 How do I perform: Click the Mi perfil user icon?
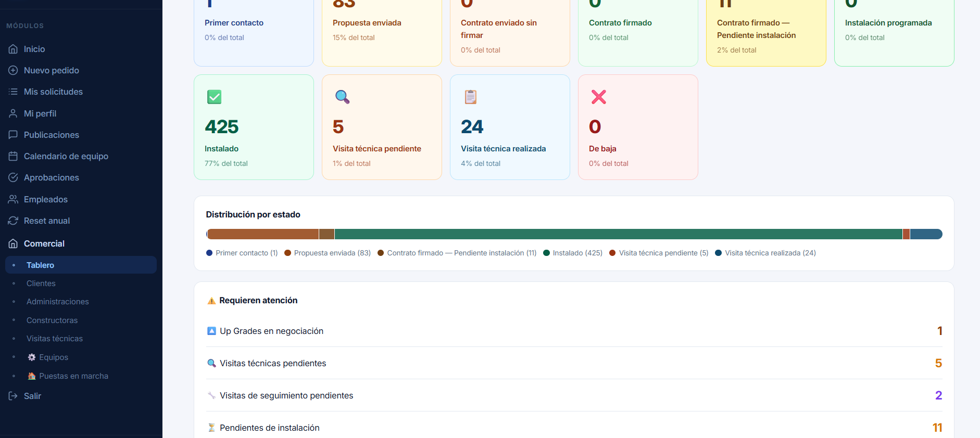(13, 113)
